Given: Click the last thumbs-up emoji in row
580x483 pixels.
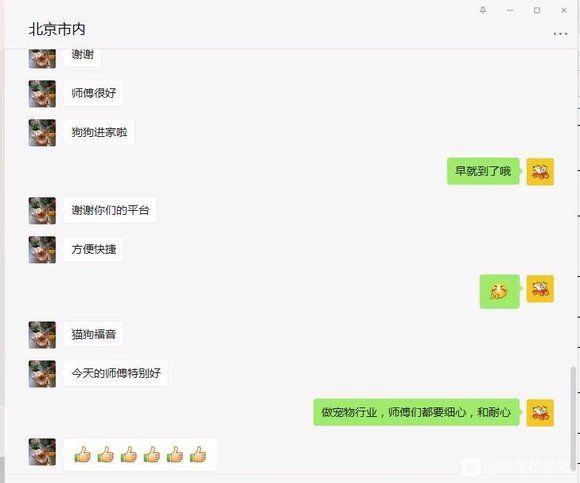Looking at the screenshot, I should click(198, 455).
